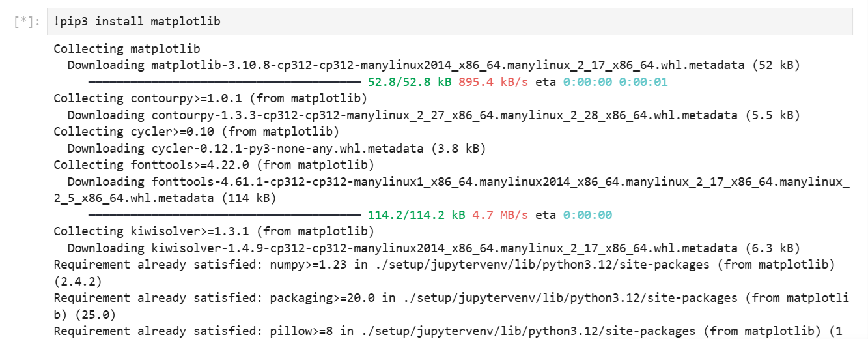The height and width of the screenshot is (339, 868).
Task: Click the 'b) (25.0)' packaging version text
Action: (85, 315)
